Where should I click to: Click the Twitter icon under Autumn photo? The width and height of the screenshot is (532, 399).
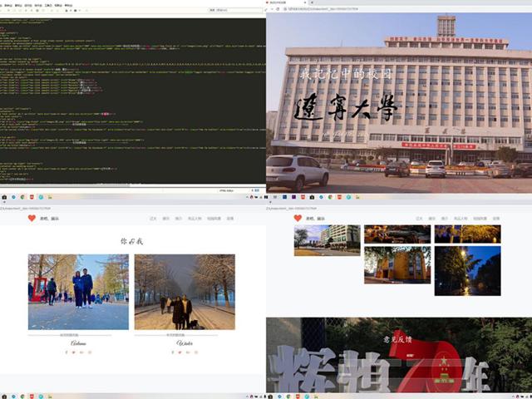tap(74, 352)
